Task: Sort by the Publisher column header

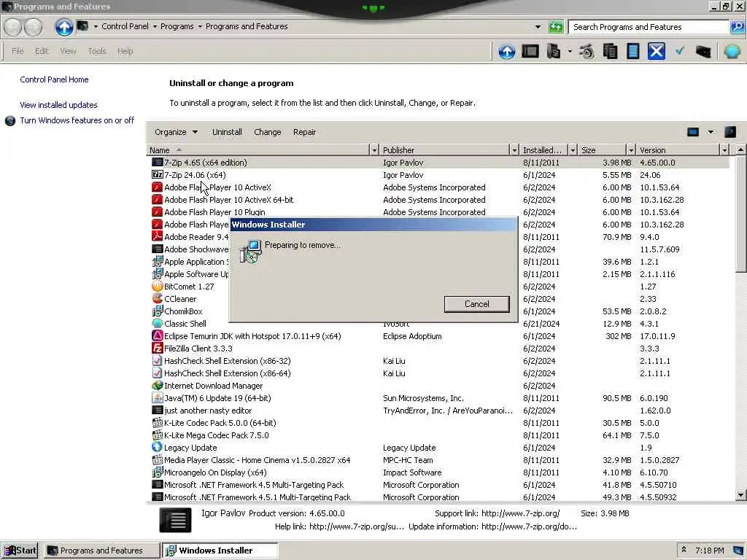Action: point(444,150)
